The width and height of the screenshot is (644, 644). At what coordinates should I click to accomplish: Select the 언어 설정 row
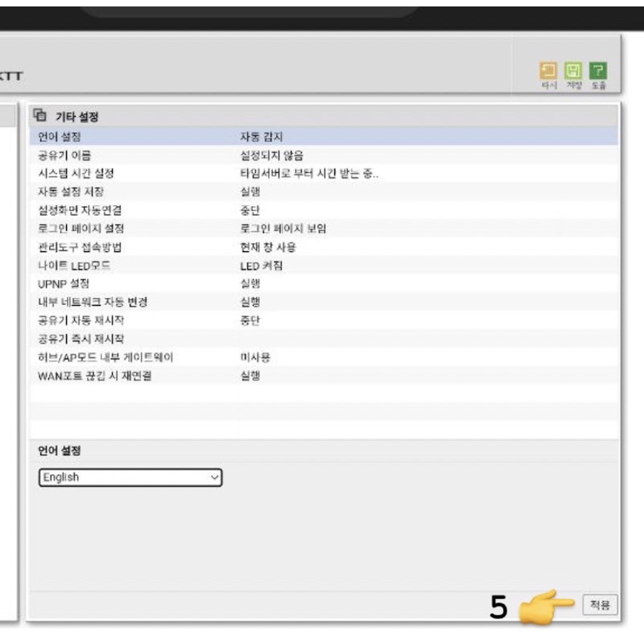tap(324, 136)
